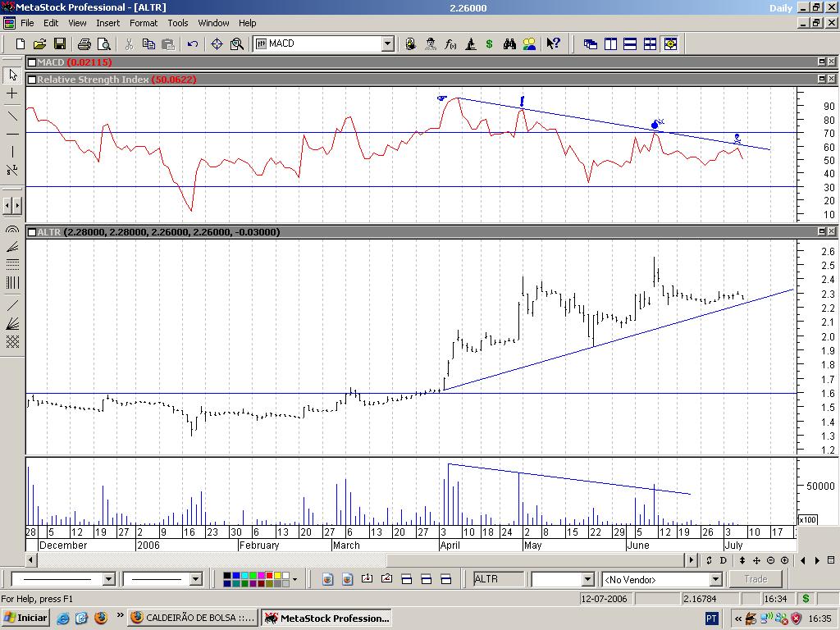The height and width of the screenshot is (630, 840).
Task: Select the Fibonacci arcs tool
Action: (x=12, y=230)
